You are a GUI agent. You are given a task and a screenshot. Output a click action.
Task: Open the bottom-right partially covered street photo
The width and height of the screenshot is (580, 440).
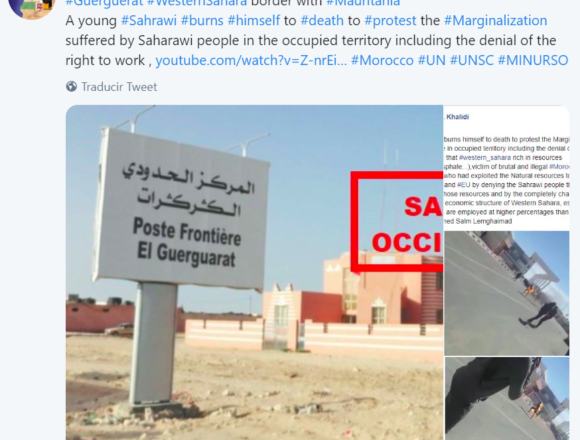click(507, 399)
